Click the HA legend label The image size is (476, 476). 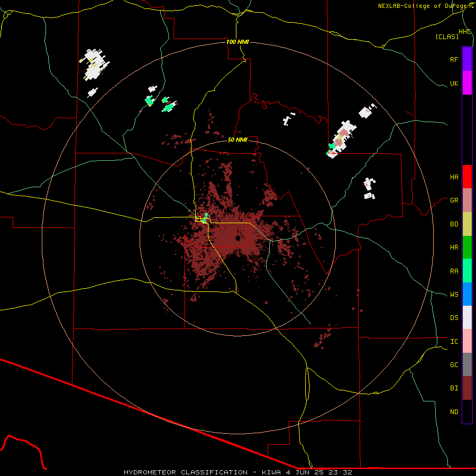point(454,177)
